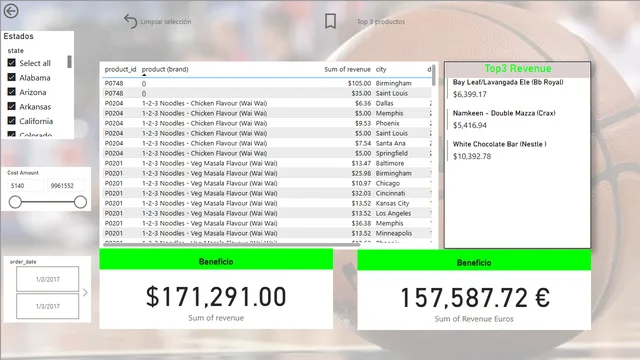Click the Veg Masala Minneapolis row

267,233
